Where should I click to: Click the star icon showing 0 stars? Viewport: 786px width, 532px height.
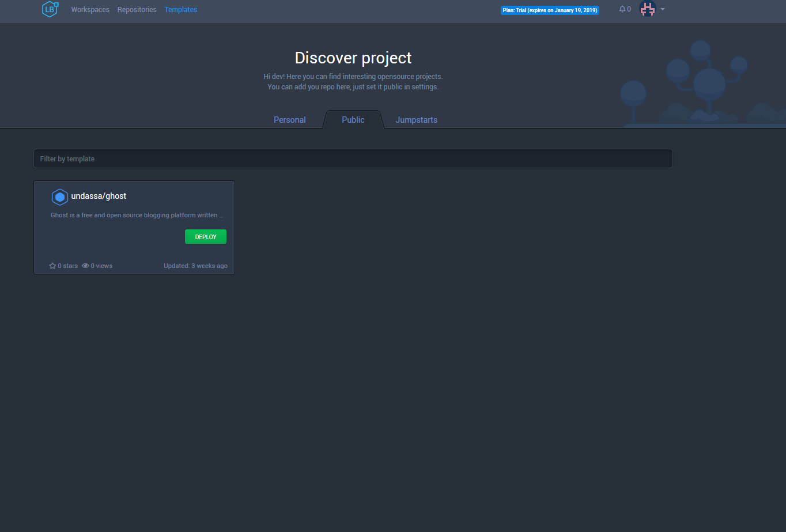pyautogui.click(x=52, y=266)
